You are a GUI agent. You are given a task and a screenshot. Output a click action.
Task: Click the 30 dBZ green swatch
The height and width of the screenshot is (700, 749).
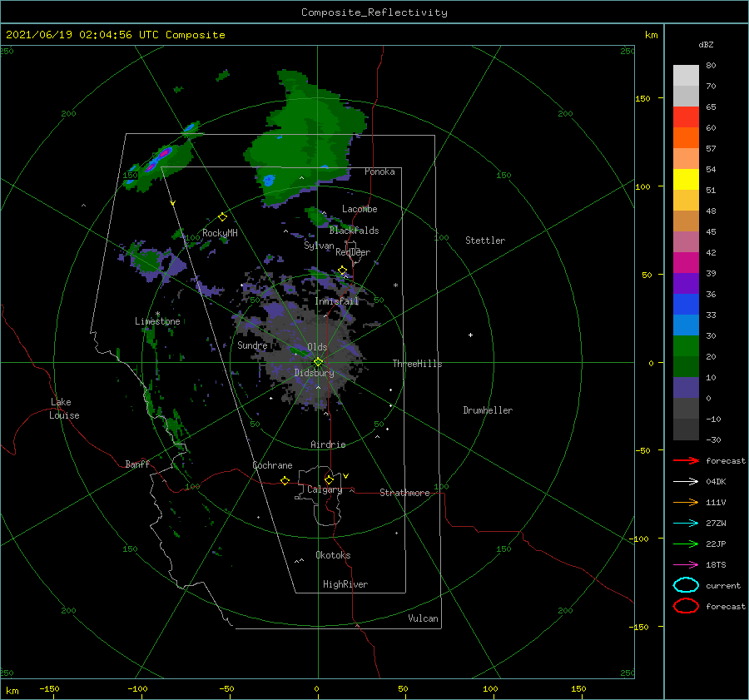tap(686, 346)
